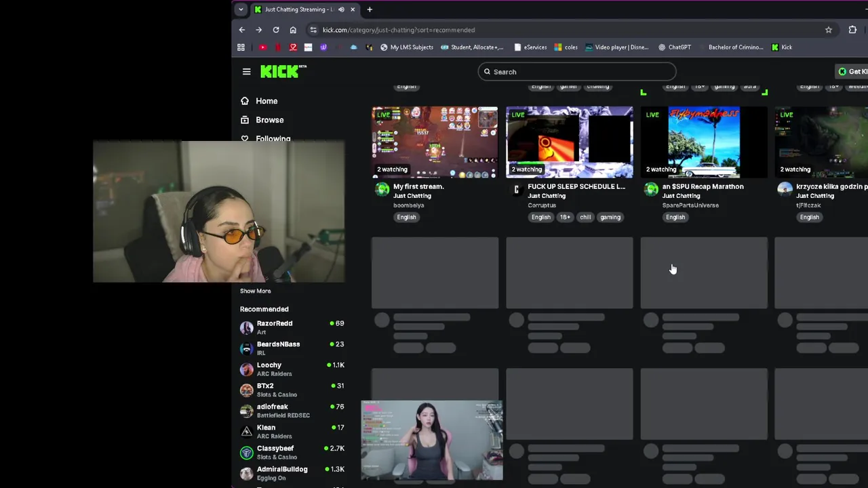Open the apps grid in bookmarks bar
This screenshot has height=488, width=868.
241,47
